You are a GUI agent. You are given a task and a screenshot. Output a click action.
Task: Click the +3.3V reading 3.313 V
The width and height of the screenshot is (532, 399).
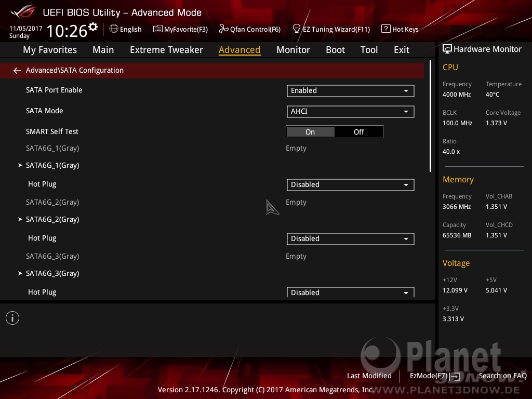point(453,319)
